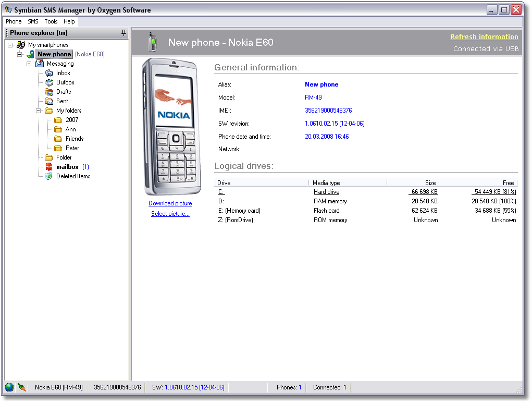Click the Refresh information link

[484, 36]
